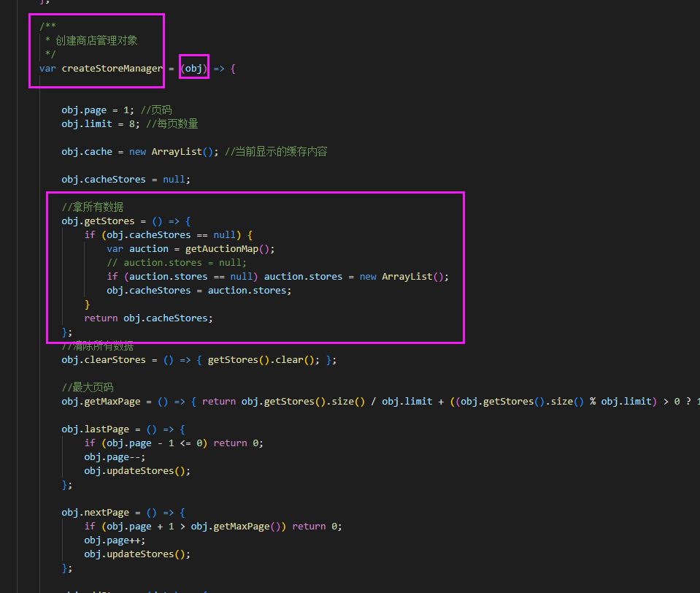Image resolution: width=700 pixels, height=593 pixels.
Task: Click the 拿所有数据 comment line
Action: pos(93,207)
